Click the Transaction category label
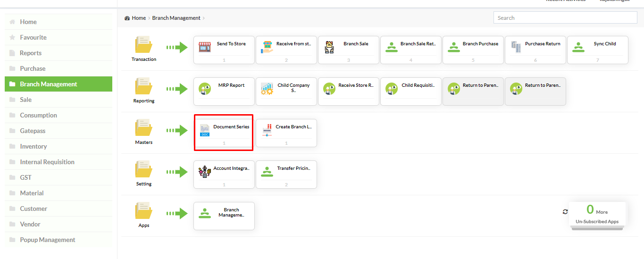This screenshot has height=259, width=644. [144, 59]
